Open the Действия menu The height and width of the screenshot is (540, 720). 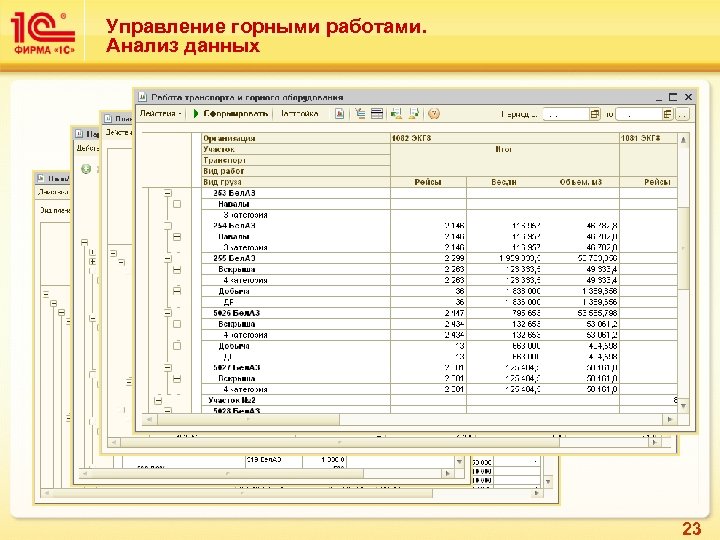click(160, 113)
